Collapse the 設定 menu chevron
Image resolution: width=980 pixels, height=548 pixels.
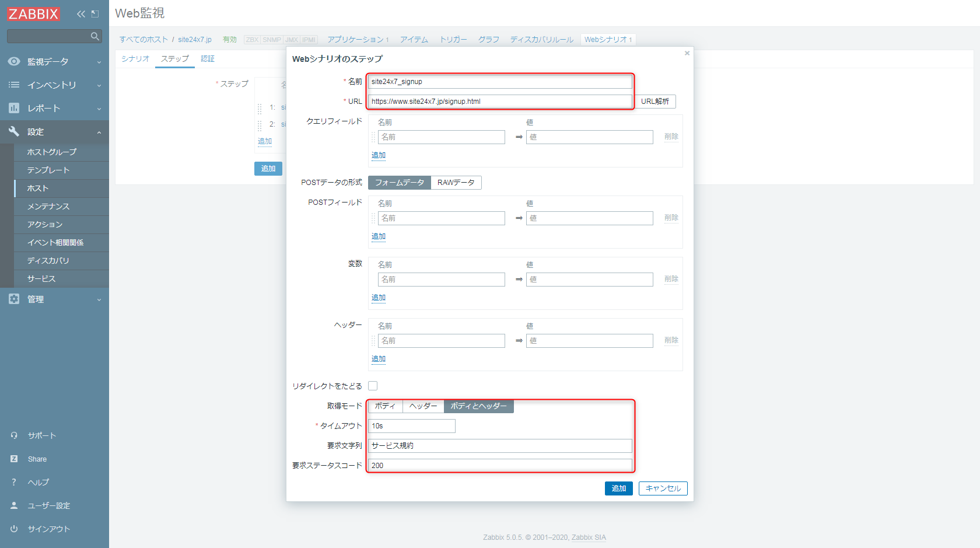point(99,132)
